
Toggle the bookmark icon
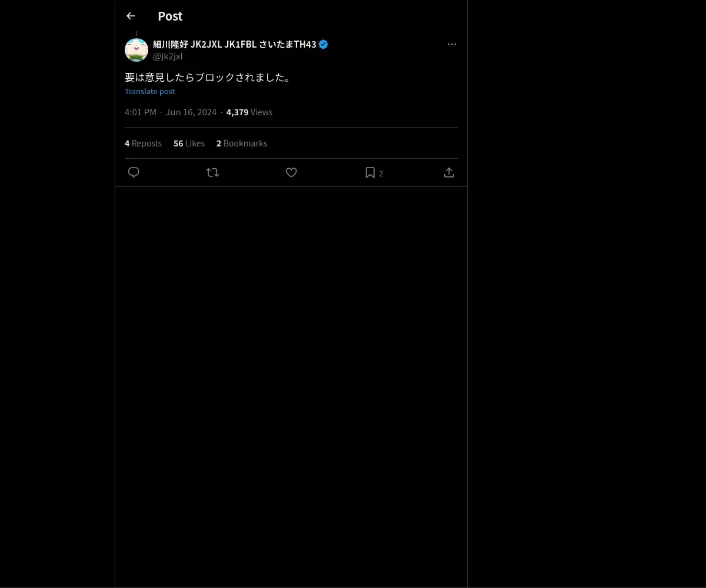[370, 172]
